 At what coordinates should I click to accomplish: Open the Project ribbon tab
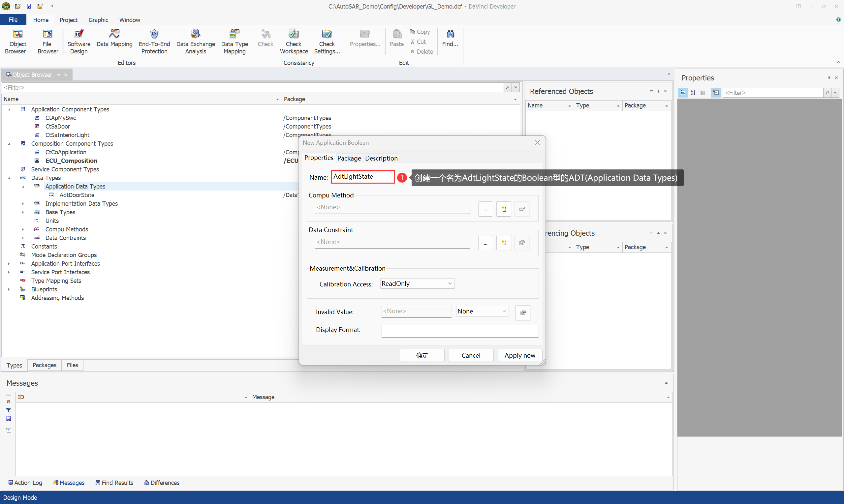click(x=68, y=20)
